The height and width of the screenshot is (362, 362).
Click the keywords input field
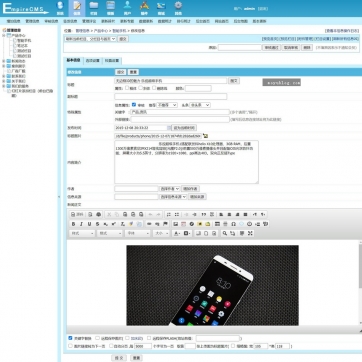click(179, 112)
